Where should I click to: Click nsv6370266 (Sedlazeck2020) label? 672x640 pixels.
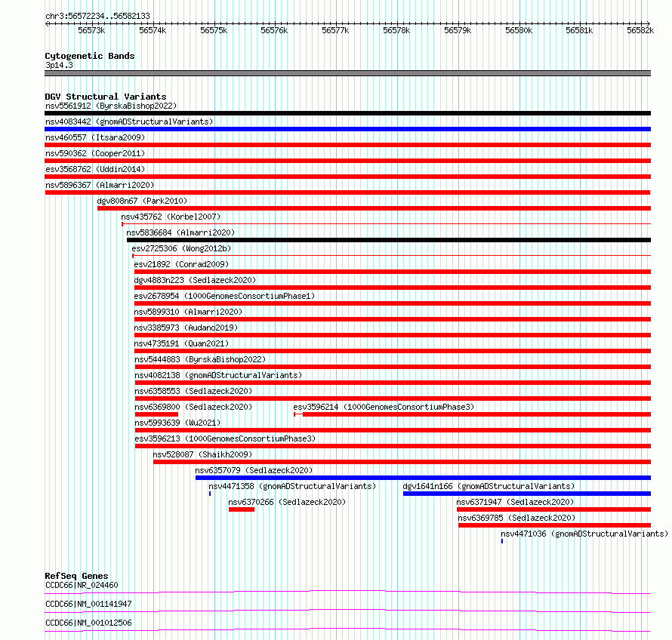click(287, 502)
